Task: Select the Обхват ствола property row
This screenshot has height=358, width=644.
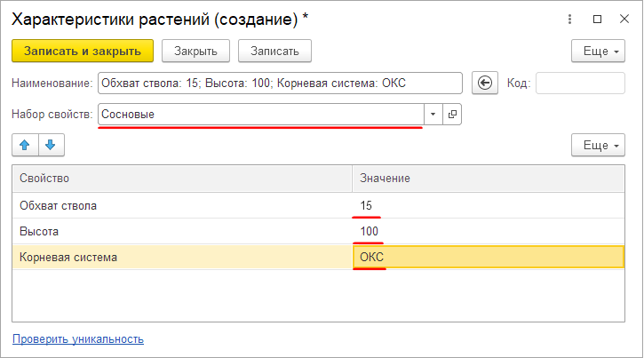Action: pos(178,206)
